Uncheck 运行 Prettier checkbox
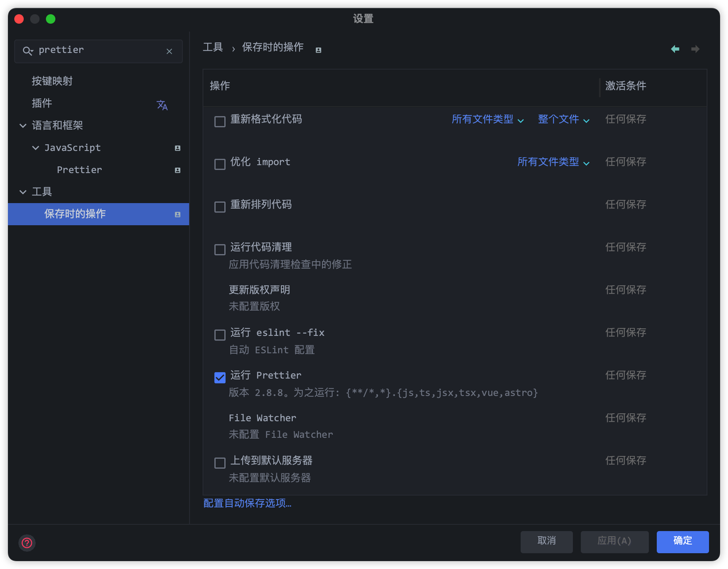This screenshot has width=728, height=569. click(220, 377)
